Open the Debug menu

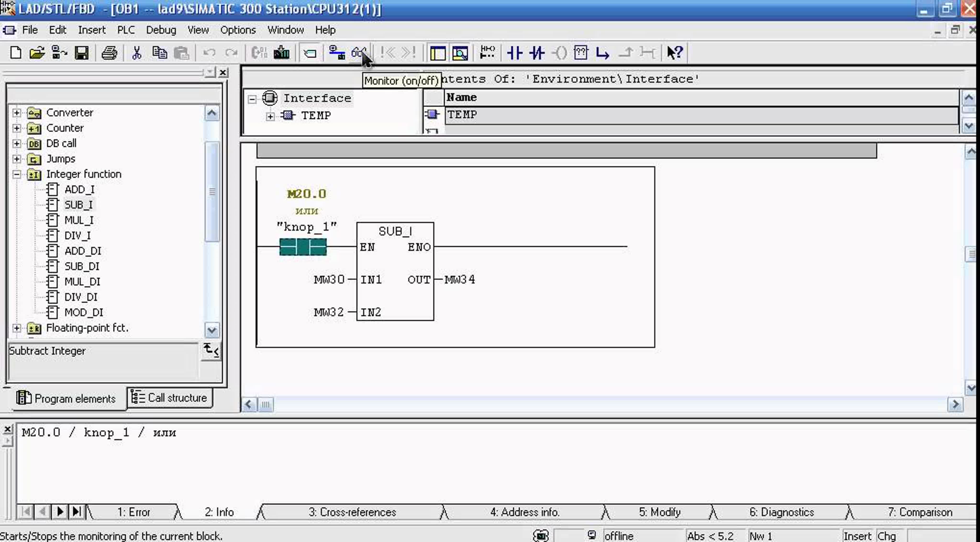161,30
